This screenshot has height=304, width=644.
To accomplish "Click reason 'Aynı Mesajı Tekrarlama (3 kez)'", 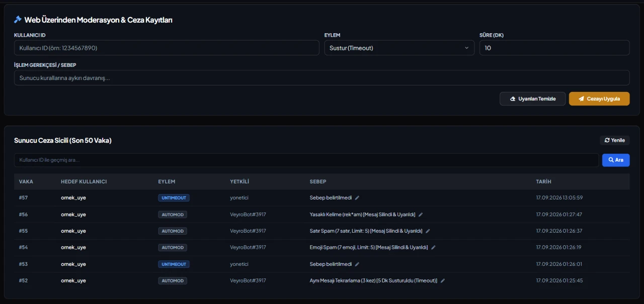I will click(x=343, y=281).
